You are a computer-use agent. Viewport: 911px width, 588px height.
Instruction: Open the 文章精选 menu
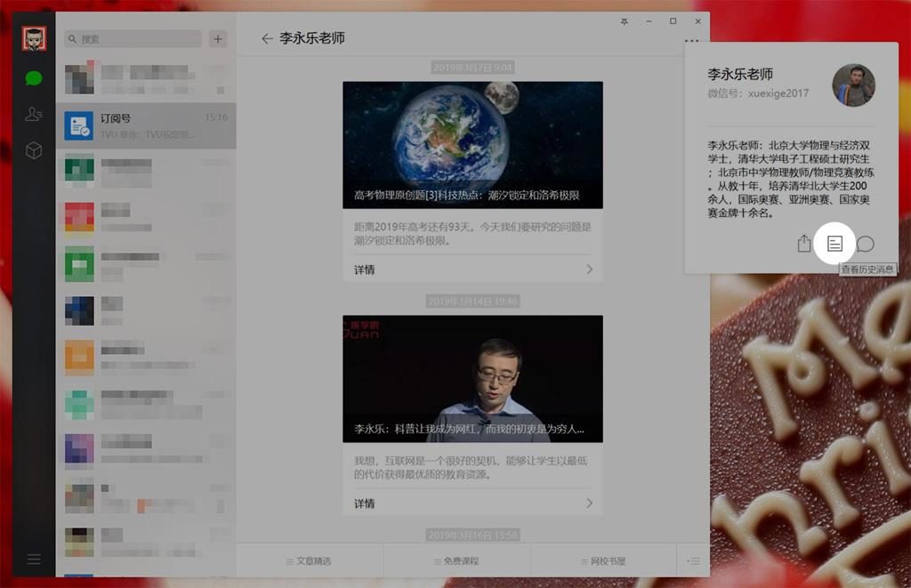[x=310, y=561]
